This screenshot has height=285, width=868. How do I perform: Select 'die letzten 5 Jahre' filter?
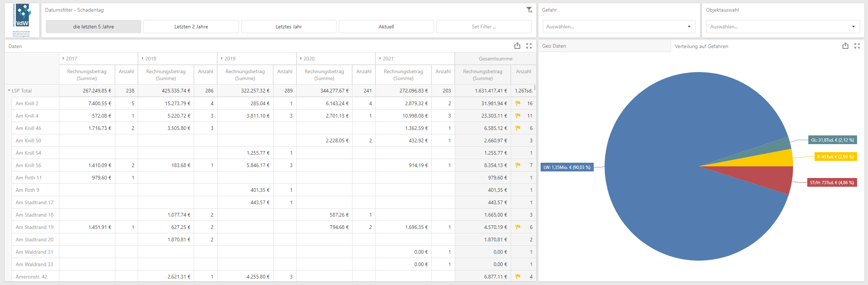93,27
